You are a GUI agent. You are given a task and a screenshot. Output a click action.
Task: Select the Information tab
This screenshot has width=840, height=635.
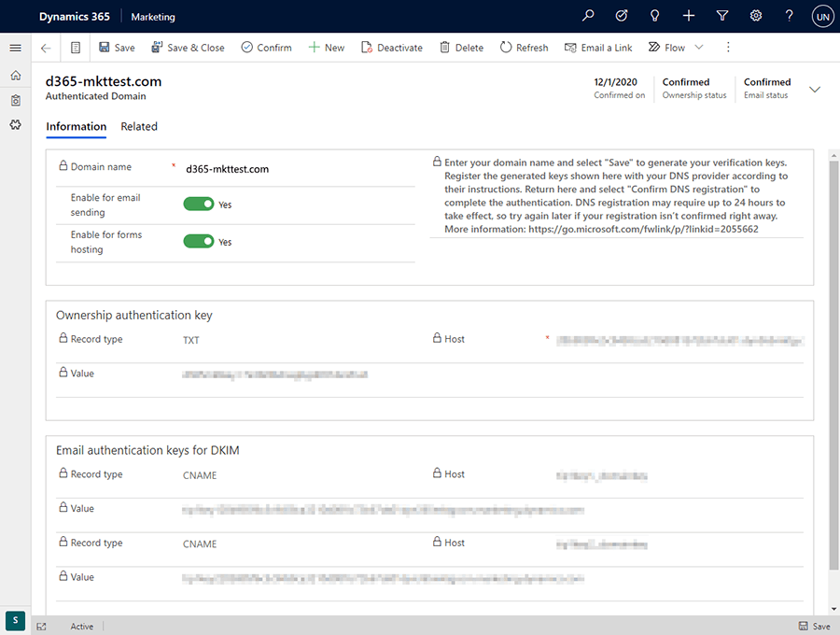click(77, 127)
